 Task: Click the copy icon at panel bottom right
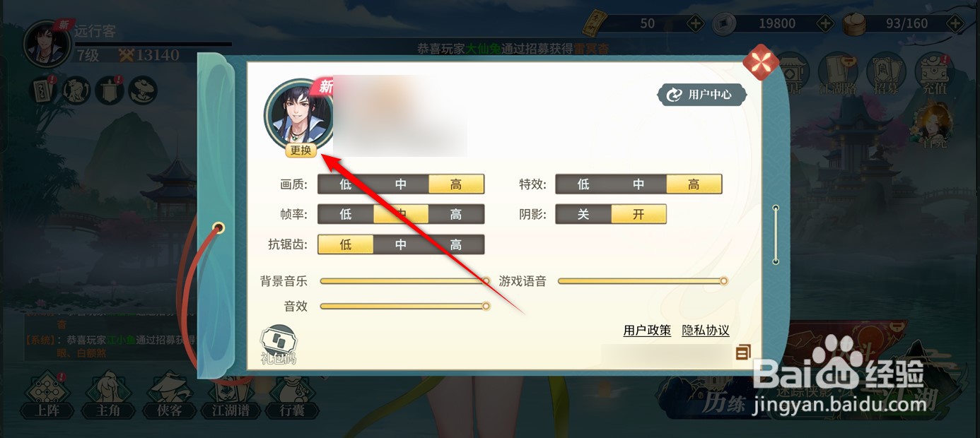coord(742,351)
